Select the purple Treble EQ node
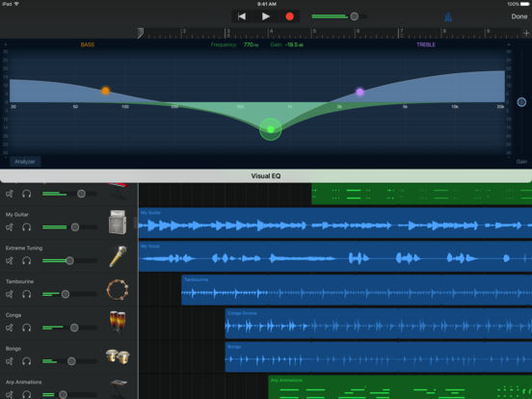Viewport: 532px width, 399px height. (359, 92)
